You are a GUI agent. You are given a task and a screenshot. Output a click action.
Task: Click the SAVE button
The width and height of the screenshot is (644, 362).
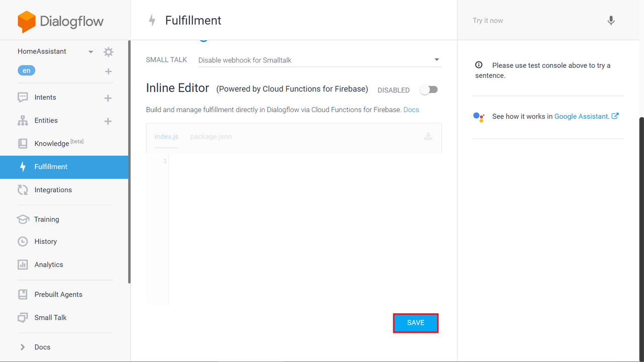coord(416,323)
